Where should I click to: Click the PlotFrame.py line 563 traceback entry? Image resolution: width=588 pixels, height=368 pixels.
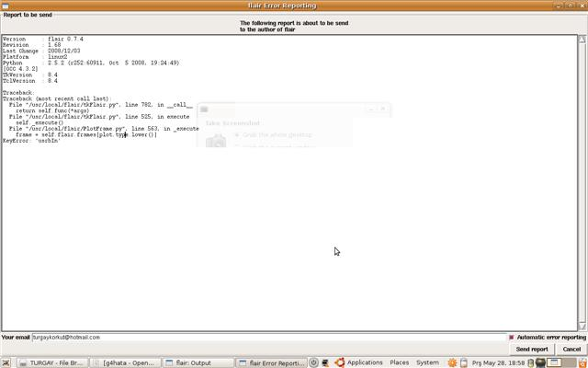coord(104,129)
